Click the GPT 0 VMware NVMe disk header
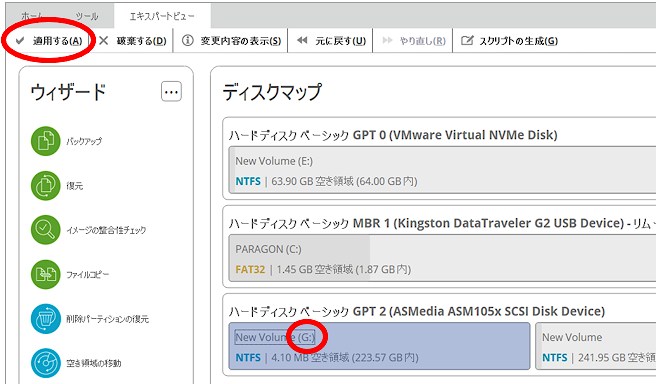This screenshot has width=656, height=384. [393, 135]
